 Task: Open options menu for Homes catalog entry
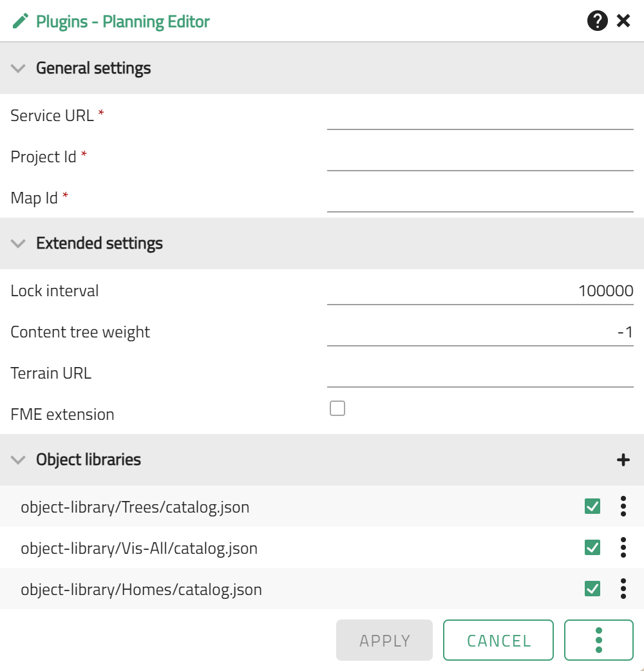click(623, 589)
